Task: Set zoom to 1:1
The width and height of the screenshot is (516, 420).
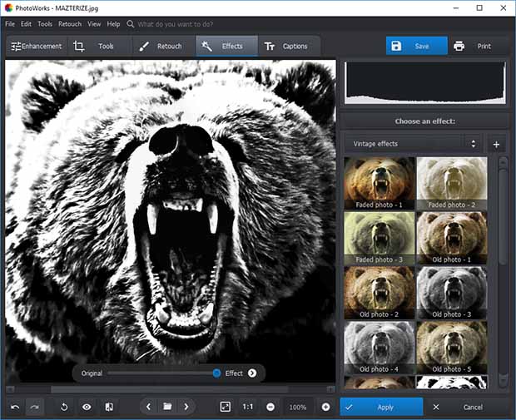Action: click(x=248, y=407)
